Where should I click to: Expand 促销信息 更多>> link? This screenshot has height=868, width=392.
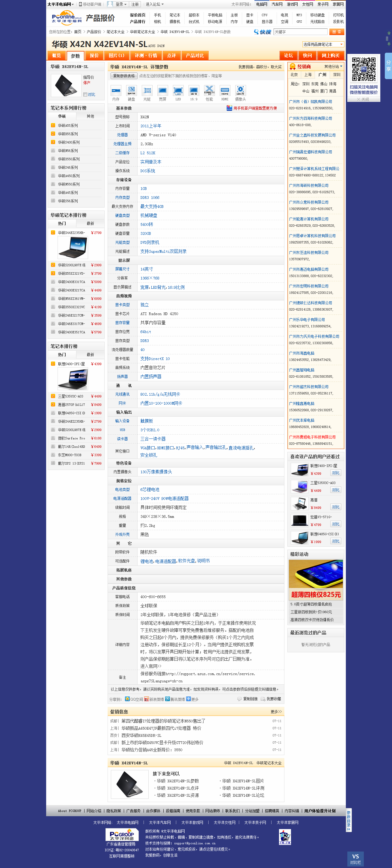coord(276,712)
